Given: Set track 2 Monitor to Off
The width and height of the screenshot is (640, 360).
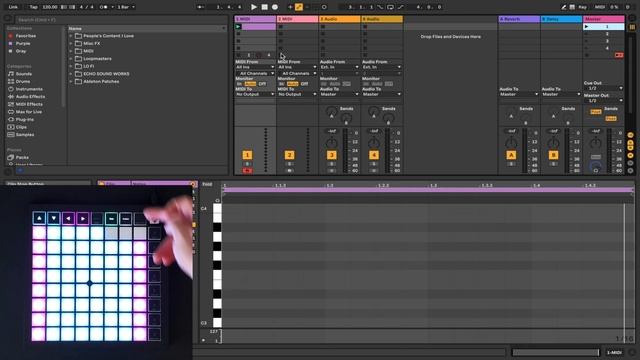Looking at the screenshot, I should [x=304, y=84].
